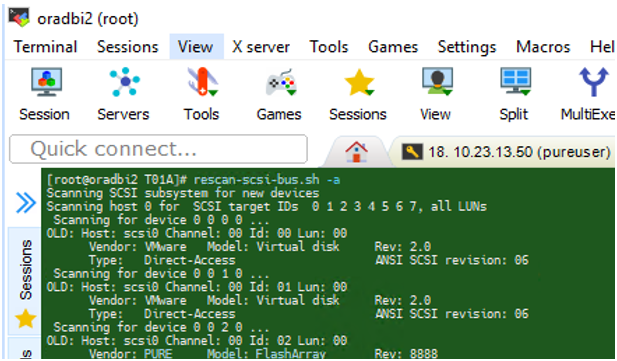Select the Split terminal icon
This screenshot has height=361, width=617.
(x=515, y=82)
